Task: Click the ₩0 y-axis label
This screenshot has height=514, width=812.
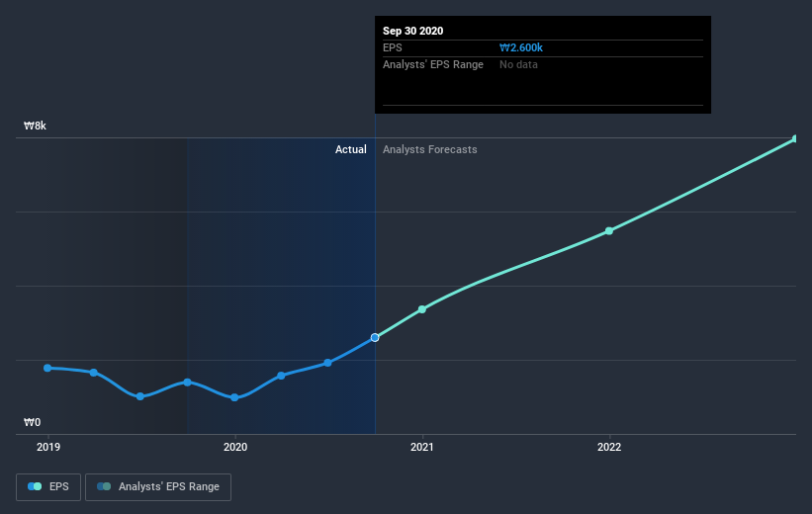Action: pos(32,422)
